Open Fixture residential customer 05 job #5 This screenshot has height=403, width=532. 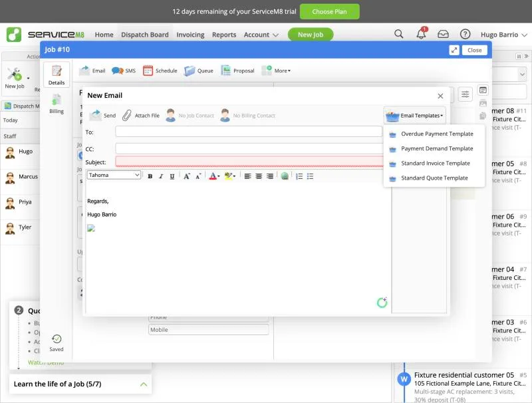coord(464,388)
